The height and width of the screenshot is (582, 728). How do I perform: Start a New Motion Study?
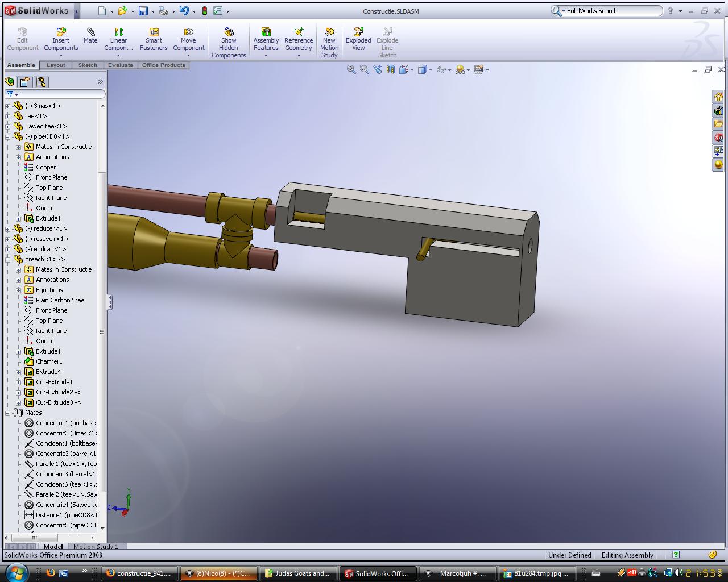pos(329,43)
